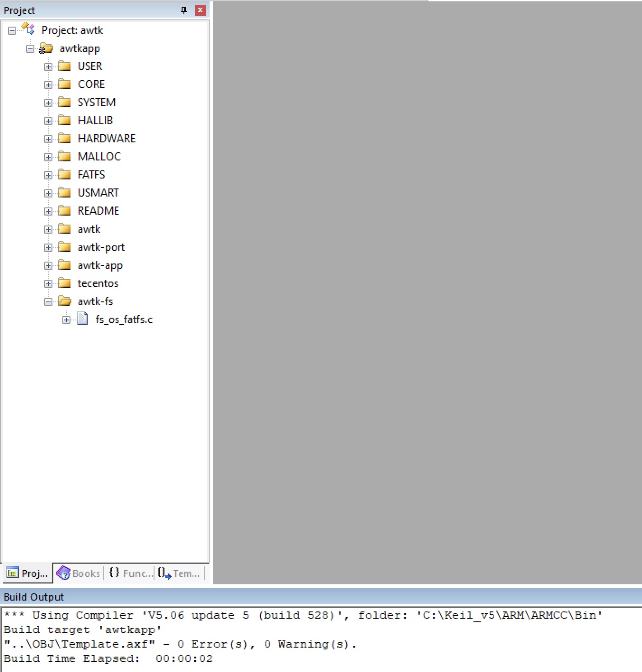Select the fs_os_fatfs.c file name

coord(124,320)
